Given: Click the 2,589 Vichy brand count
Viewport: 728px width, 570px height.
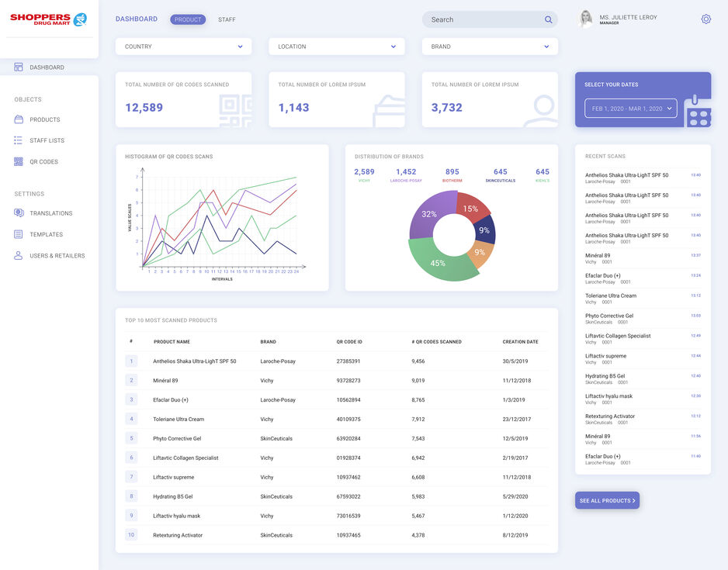Looking at the screenshot, I should 364,171.
